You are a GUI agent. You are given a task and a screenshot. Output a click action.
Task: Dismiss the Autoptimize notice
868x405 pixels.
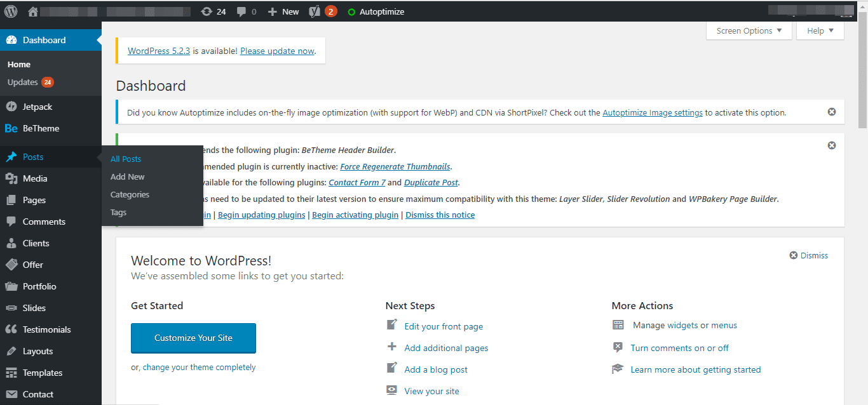832,112
